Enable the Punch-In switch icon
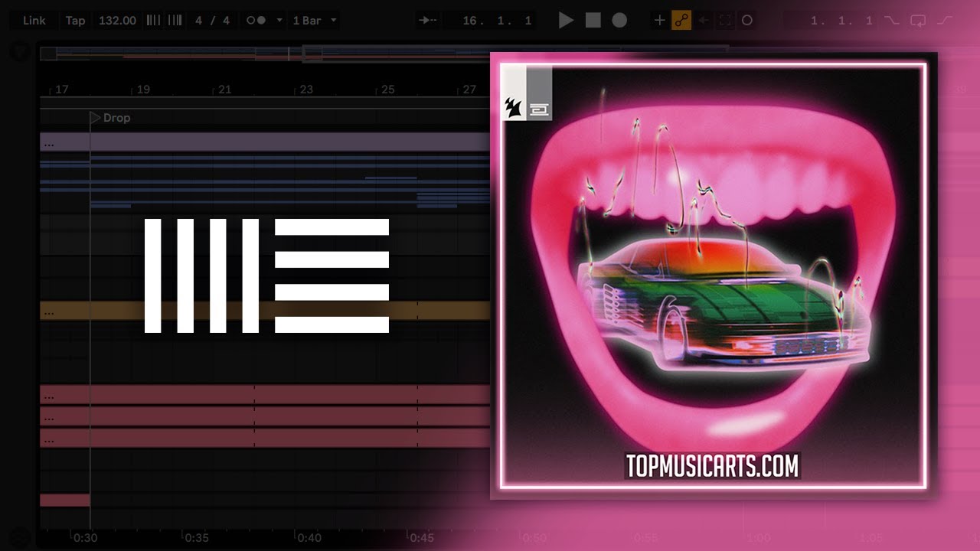Image resolution: width=980 pixels, height=551 pixels. tap(890, 21)
